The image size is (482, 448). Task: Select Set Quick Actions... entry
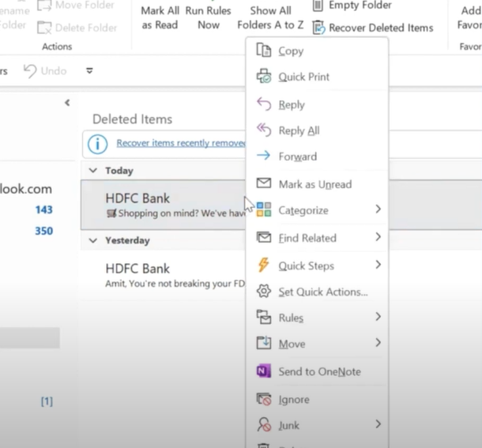pos(317,292)
